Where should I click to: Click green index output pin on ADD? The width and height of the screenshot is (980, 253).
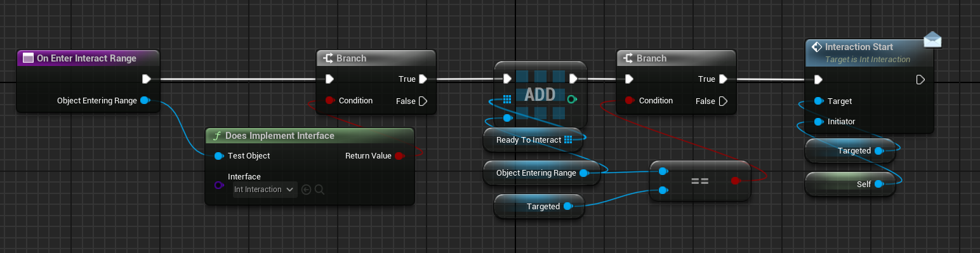572,100
